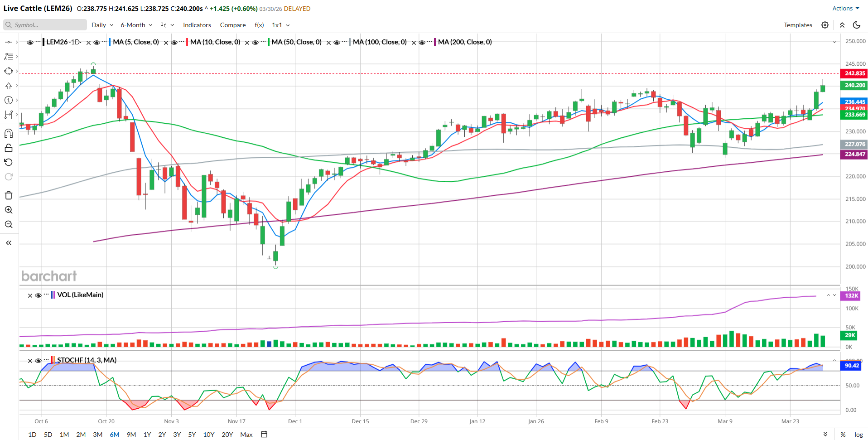
Task: Click the zoom out magnifier icon
Action: coord(9,224)
